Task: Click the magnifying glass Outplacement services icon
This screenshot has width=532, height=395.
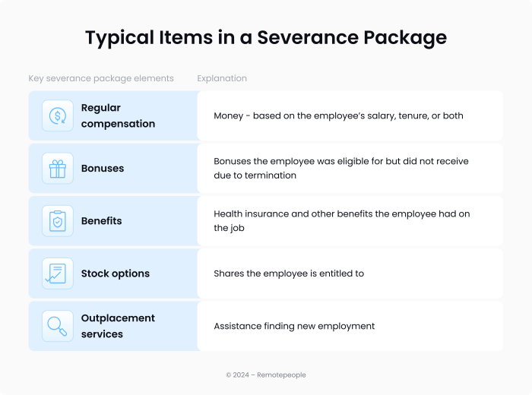Action: click(58, 326)
